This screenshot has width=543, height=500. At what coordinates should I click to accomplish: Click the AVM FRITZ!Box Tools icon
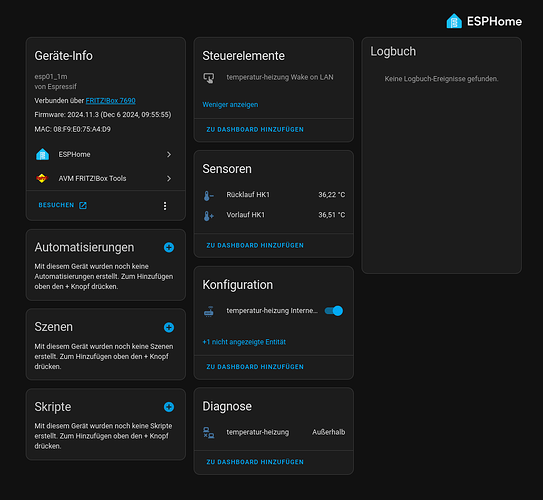[42, 178]
